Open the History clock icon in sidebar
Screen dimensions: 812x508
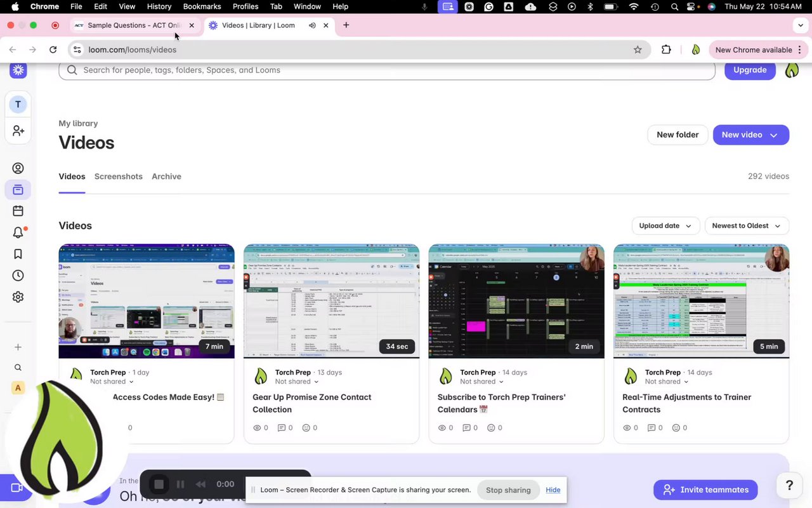(18, 276)
